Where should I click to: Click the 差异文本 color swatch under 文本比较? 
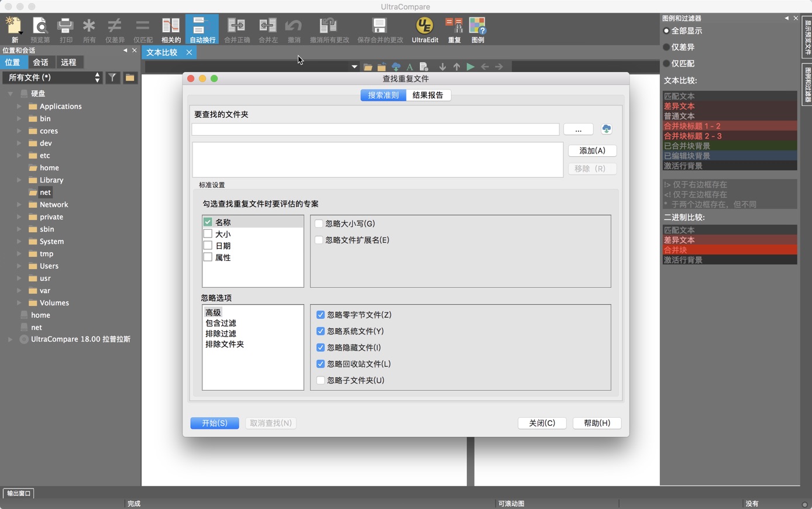pos(730,106)
